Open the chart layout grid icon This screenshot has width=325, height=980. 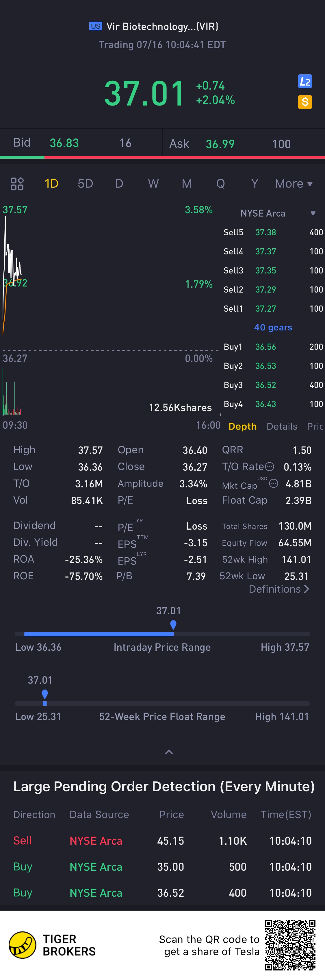point(17,184)
